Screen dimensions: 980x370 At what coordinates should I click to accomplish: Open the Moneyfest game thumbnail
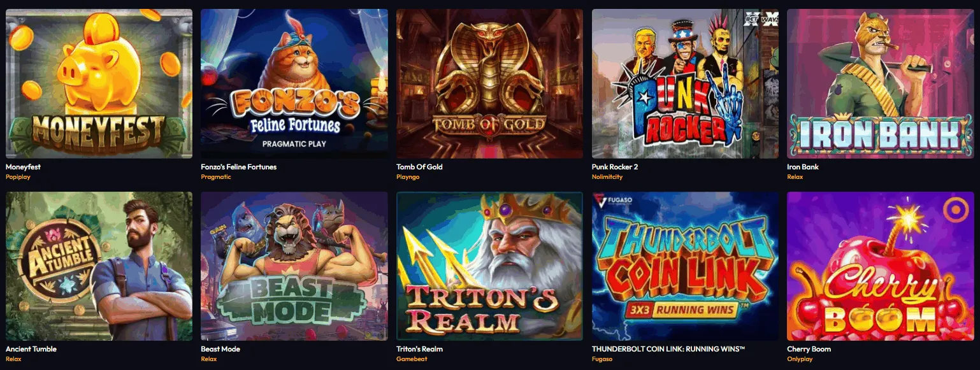99,83
